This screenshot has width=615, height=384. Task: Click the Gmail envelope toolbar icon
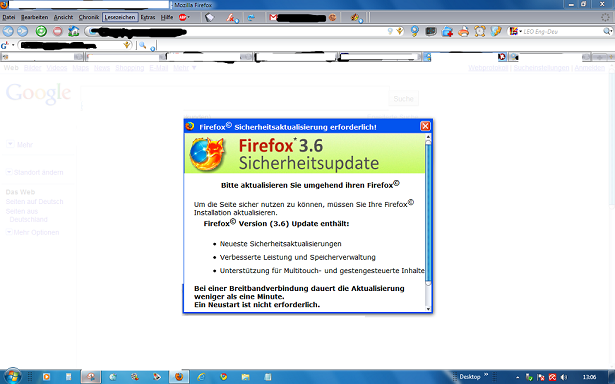[x=273, y=17]
